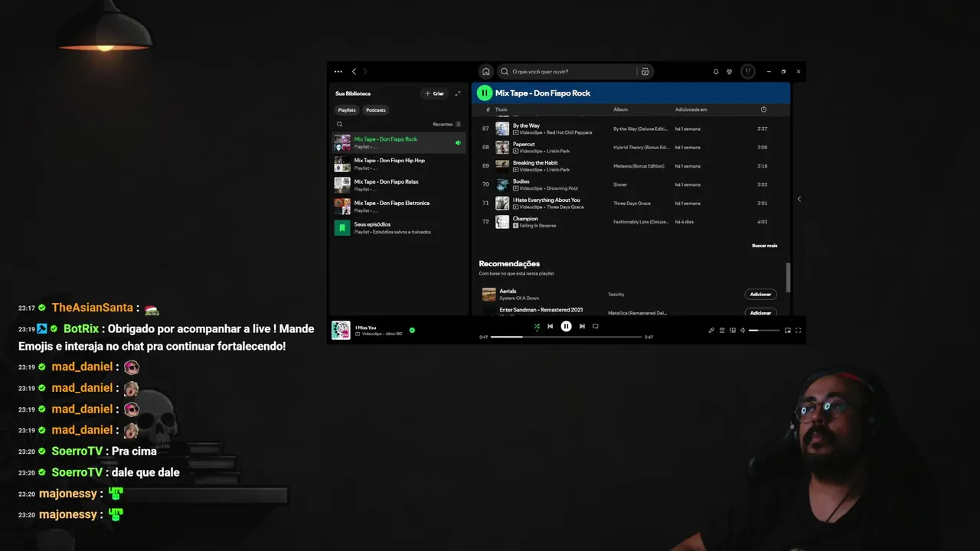Skip to the previous track
This screenshot has width=980, height=551.
[550, 326]
